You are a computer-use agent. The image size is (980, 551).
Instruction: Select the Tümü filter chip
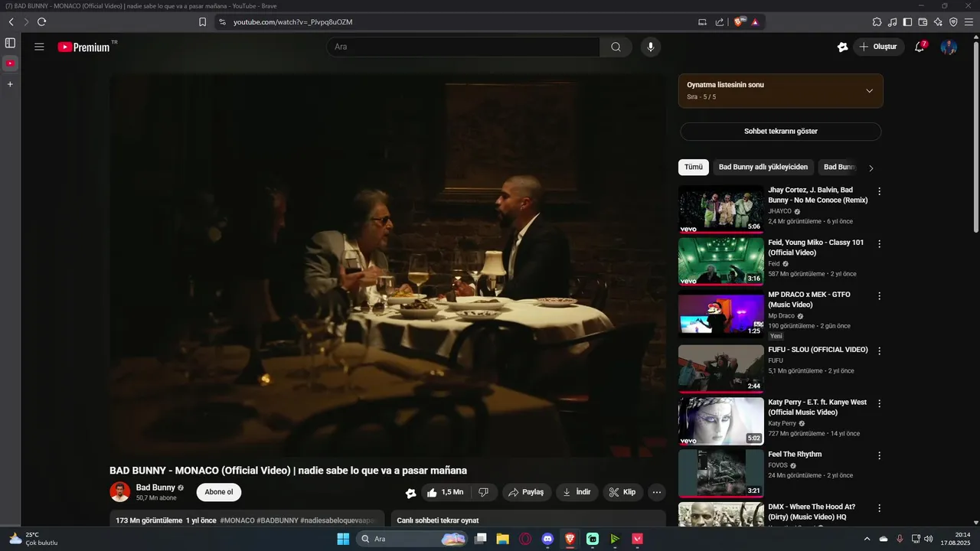tap(694, 167)
